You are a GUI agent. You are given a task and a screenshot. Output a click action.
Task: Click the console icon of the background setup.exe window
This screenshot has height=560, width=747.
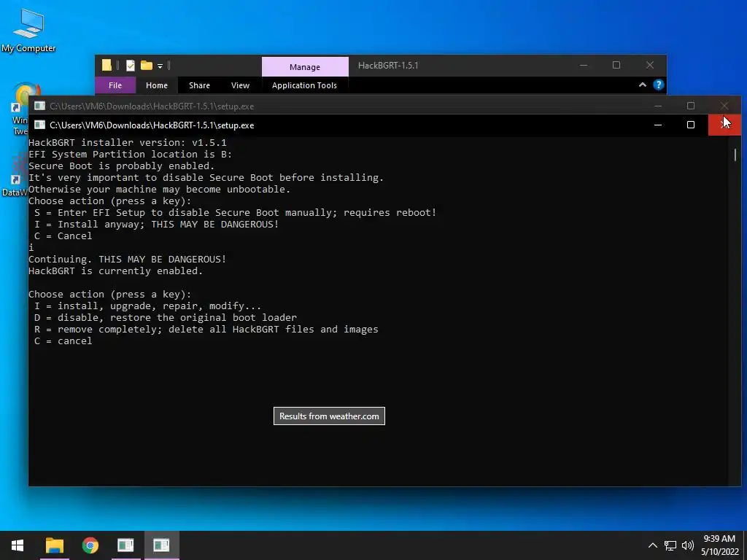(39, 106)
